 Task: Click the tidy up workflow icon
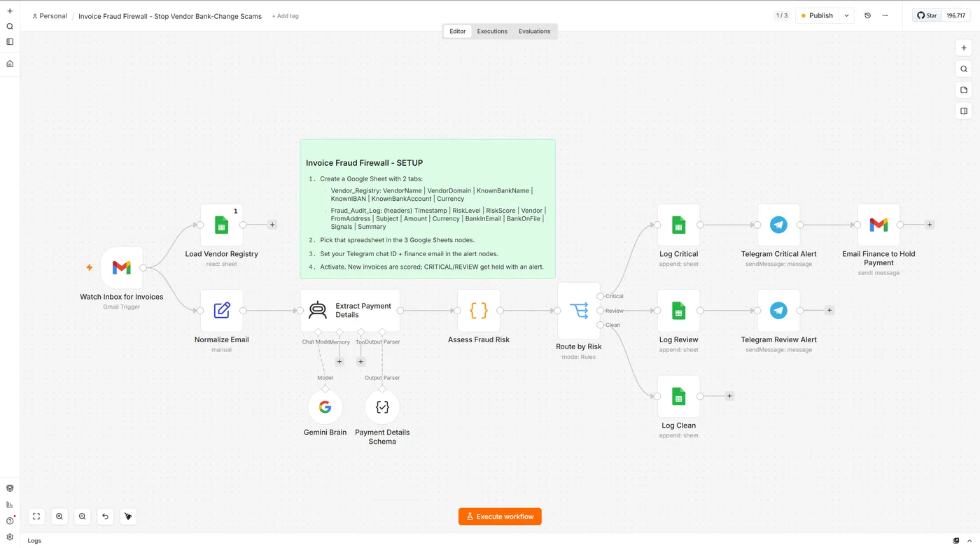pyautogui.click(x=128, y=517)
